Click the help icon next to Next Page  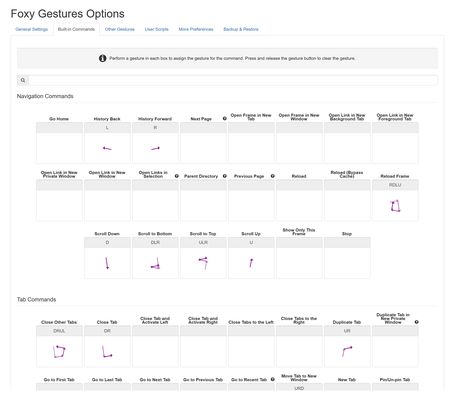tap(225, 118)
